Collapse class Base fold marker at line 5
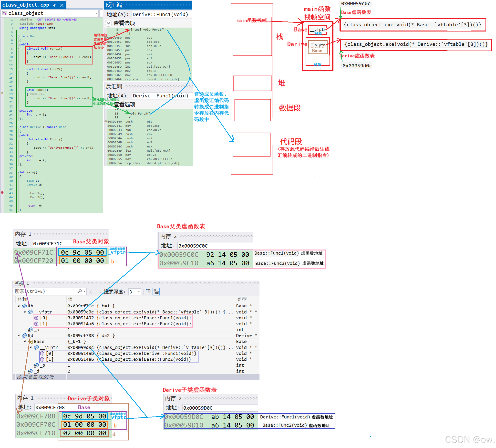Screen dimensions: 496x448 click(18, 36)
